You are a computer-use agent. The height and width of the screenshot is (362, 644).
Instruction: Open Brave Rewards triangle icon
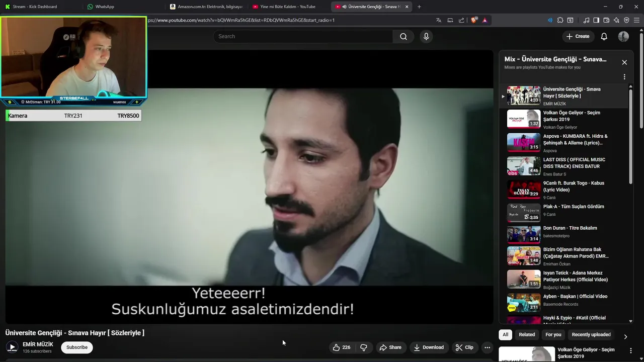[485, 20]
